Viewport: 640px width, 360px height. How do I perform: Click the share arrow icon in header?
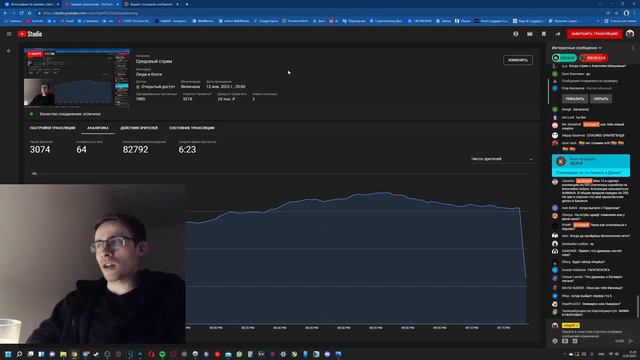tap(558, 34)
